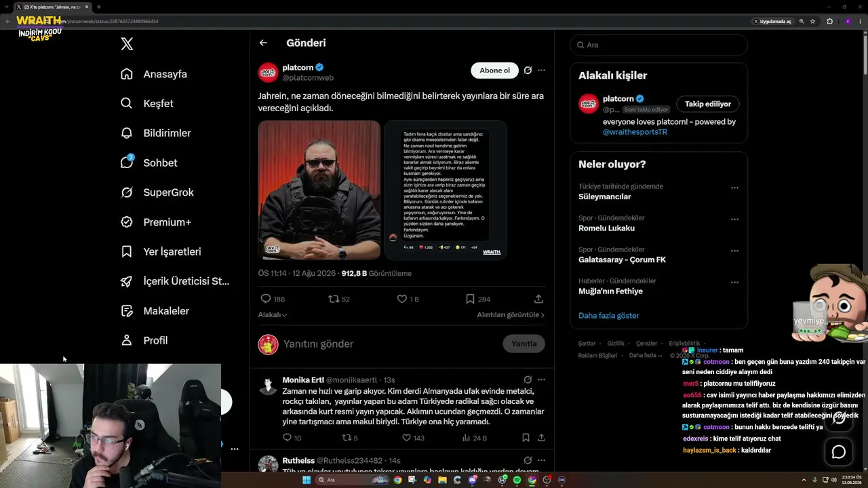The image size is (868, 488).
Task: Click the Yanıtla reply button
Action: (x=524, y=344)
